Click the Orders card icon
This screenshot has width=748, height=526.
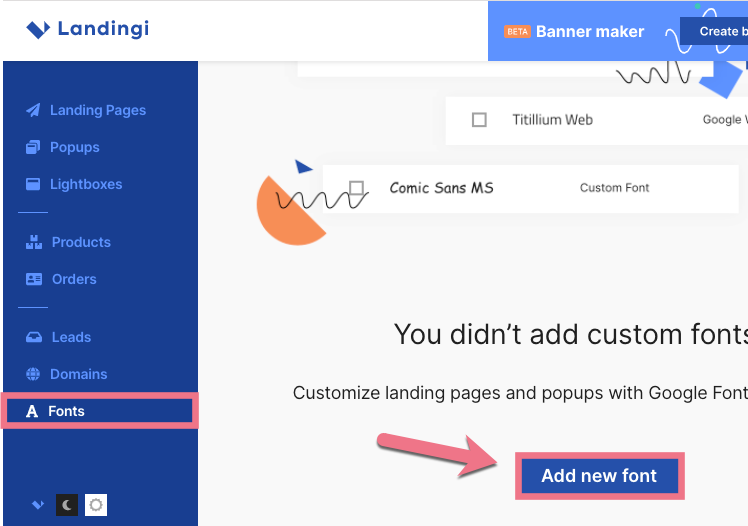[34, 279]
